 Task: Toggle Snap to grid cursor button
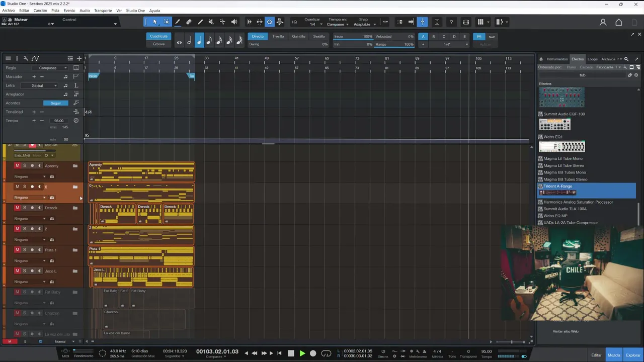click(x=422, y=22)
